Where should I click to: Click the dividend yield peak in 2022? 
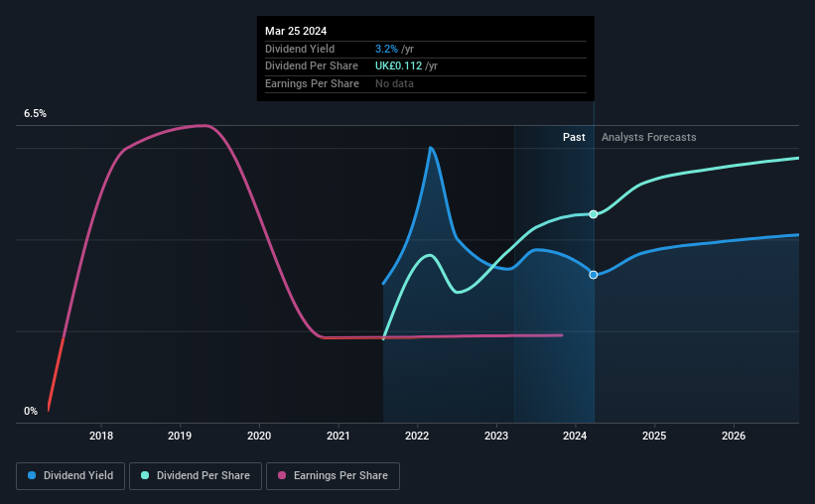(431, 148)
